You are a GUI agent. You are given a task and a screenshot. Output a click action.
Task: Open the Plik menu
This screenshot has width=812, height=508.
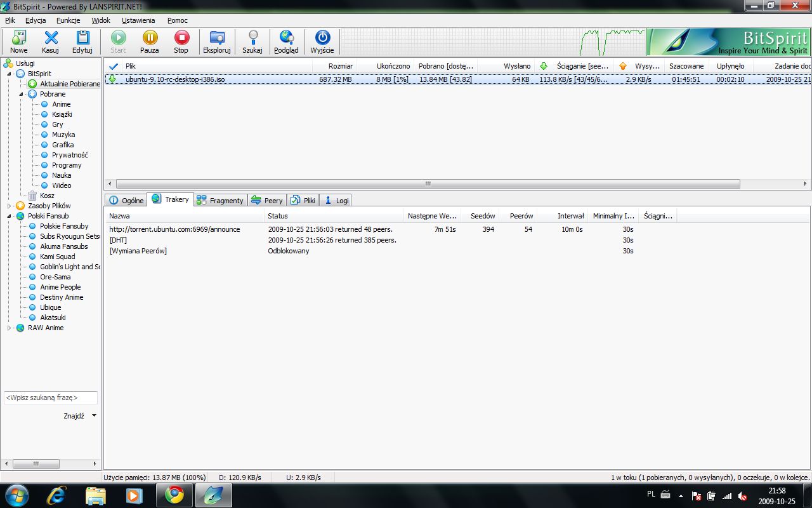[10, 20]
